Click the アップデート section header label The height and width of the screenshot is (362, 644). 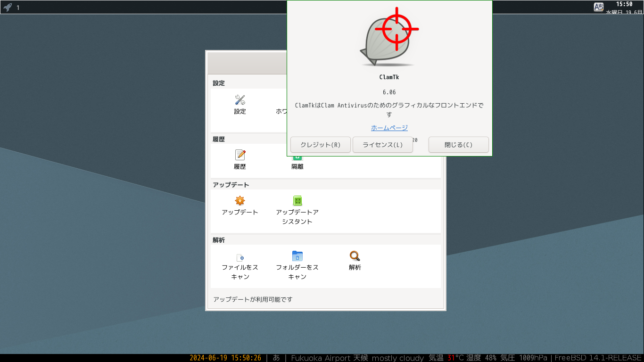tap(231, 185)
